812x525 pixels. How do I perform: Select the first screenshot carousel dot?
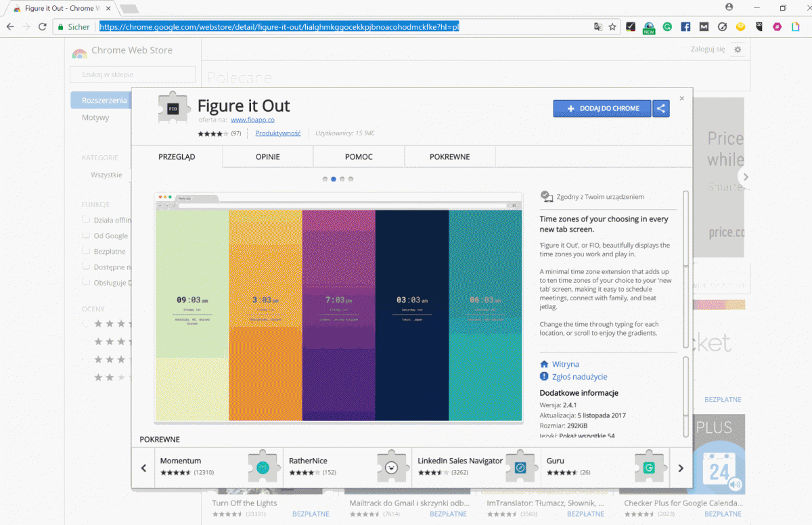(x=325, y=179)
